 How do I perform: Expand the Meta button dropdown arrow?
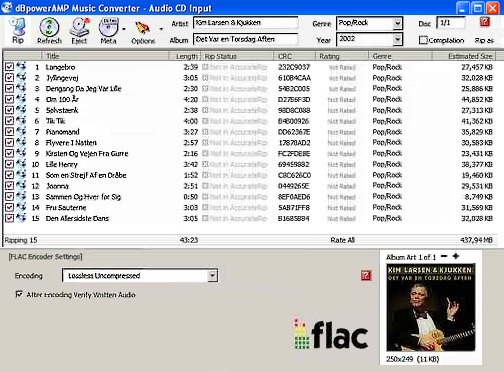click(124, 29)
